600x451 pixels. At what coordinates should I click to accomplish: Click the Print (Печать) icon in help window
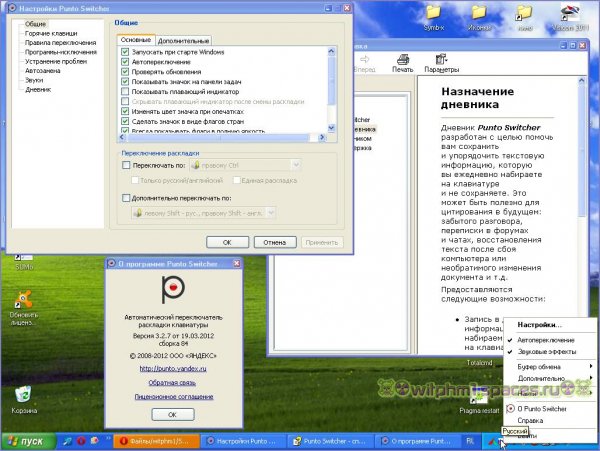click(x=403, y=63)
